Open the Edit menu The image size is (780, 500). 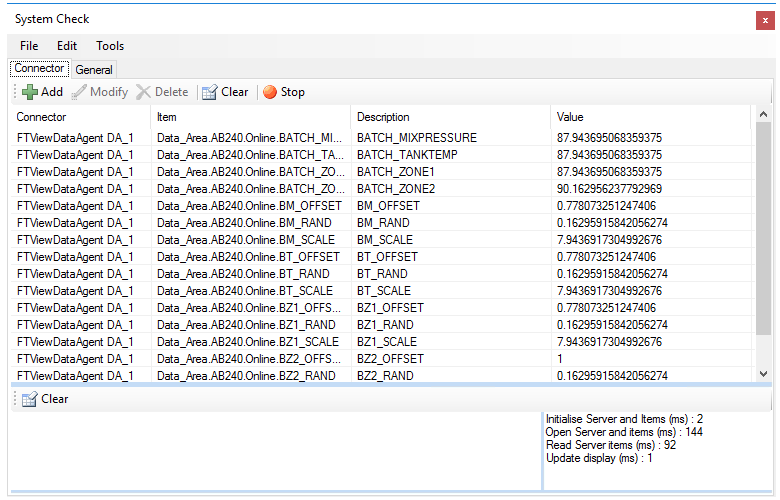[67, 46]
